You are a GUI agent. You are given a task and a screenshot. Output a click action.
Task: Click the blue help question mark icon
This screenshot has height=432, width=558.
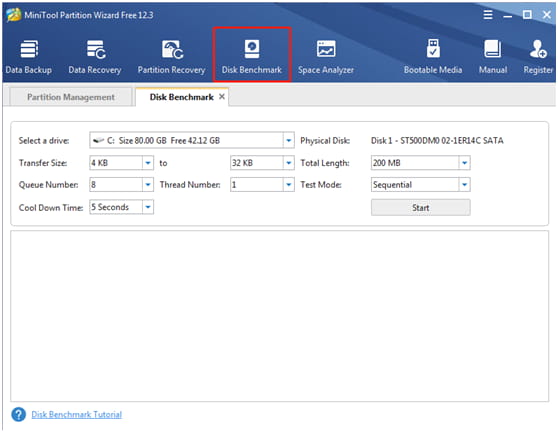coord(19,414)
